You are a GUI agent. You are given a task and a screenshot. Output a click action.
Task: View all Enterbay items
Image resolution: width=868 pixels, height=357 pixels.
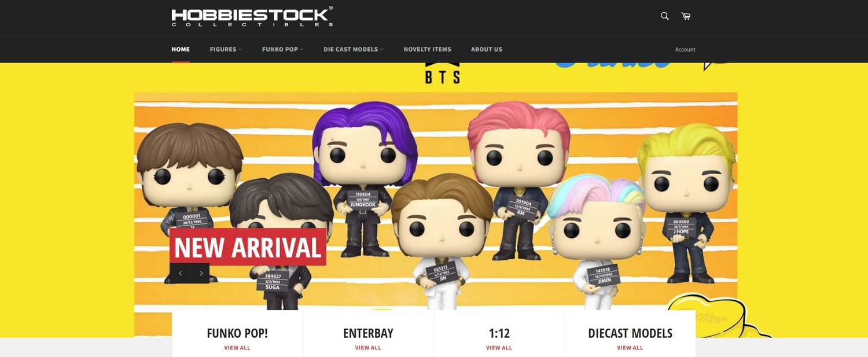tap(368, 348)
